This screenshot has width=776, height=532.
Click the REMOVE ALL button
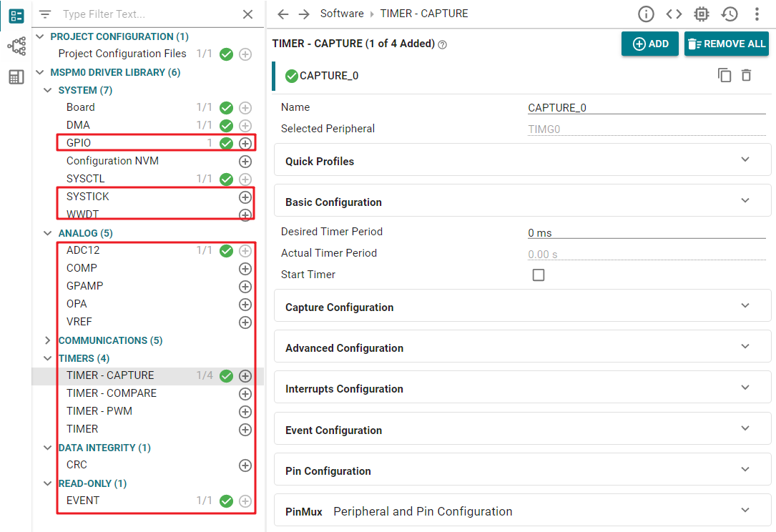point(726,44)
